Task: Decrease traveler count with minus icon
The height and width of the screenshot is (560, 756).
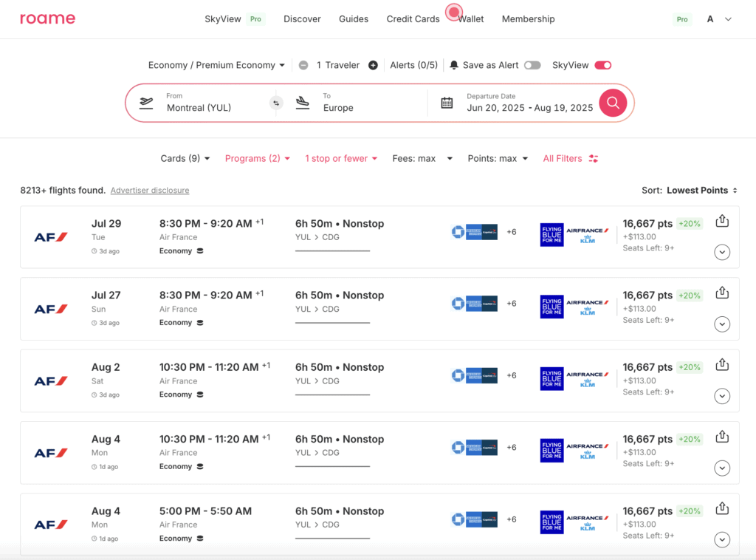Action: point(303,65)
